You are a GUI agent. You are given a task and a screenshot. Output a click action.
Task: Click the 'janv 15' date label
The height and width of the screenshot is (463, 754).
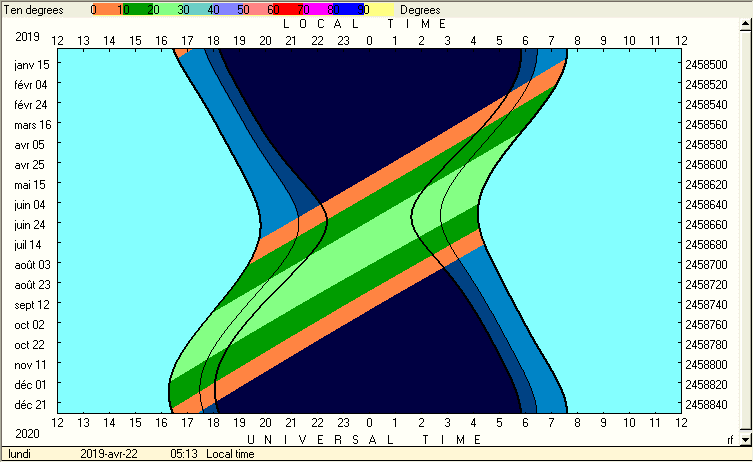click(x=32, y=65)
